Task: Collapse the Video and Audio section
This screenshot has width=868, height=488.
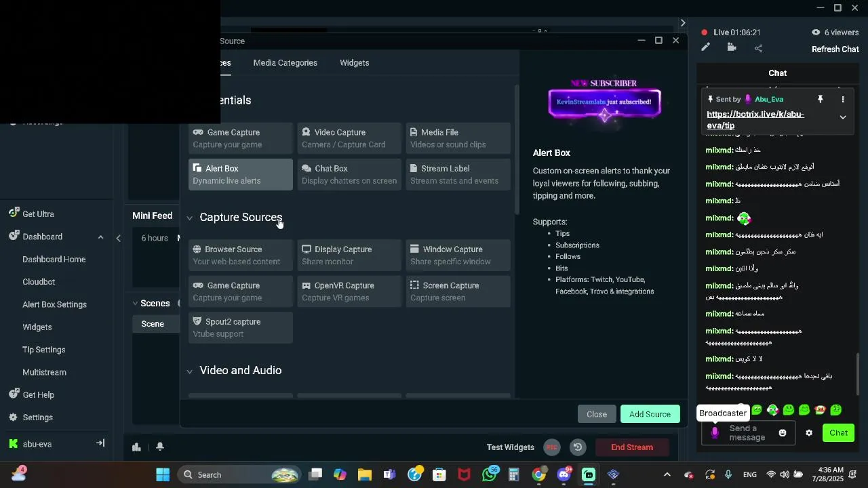Action: click(190, 371)
